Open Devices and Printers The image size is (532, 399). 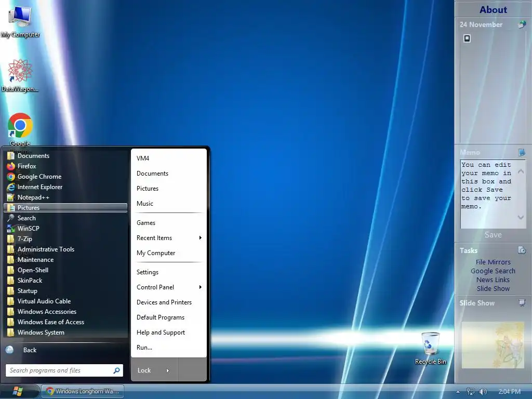169,302
